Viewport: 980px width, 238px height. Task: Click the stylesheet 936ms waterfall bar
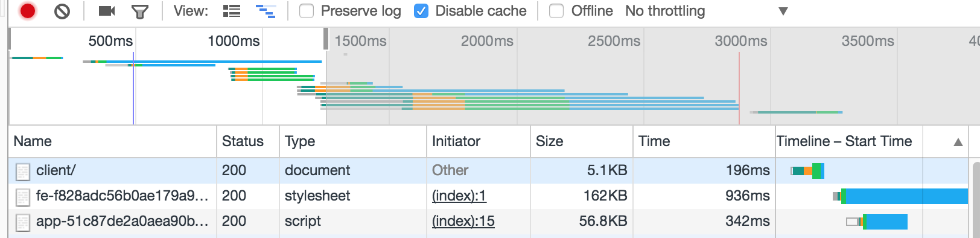click(900, 196)
